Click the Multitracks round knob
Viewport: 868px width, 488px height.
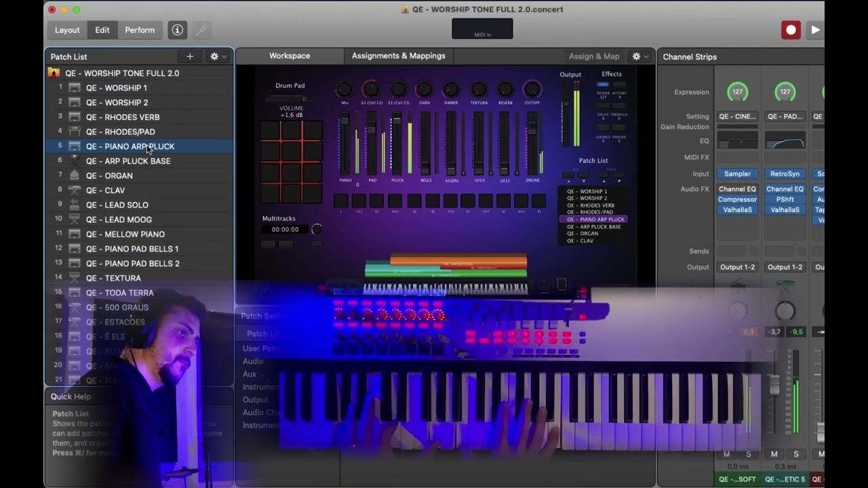[316, 229]
